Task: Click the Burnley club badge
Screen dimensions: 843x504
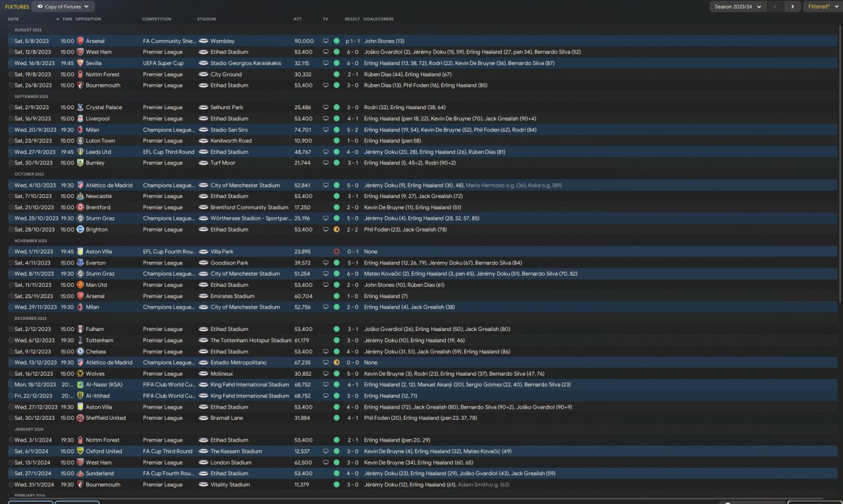Action: click(80, 163)
